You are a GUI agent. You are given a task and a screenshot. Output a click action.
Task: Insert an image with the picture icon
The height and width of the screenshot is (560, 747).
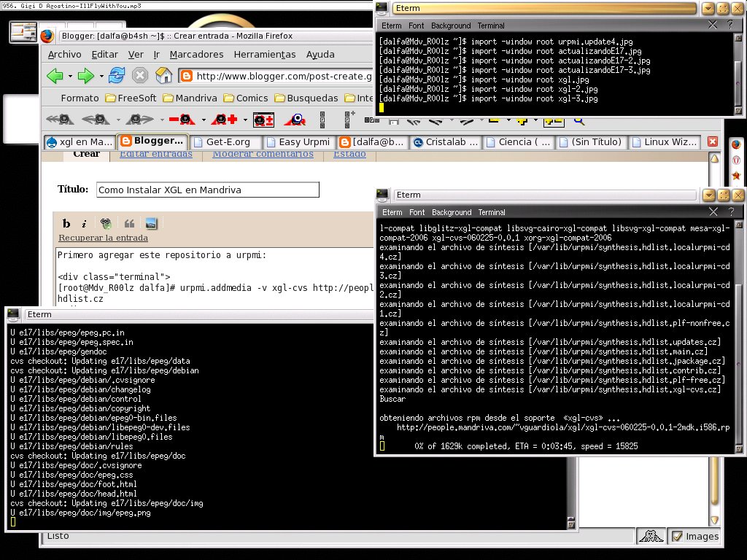pyautogui.click(x=151, y=223)
